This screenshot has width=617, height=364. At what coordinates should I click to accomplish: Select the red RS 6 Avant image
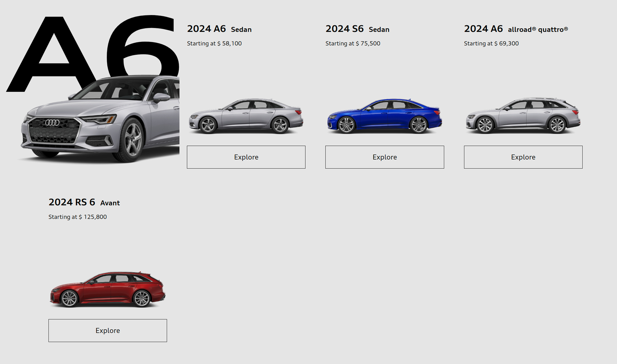tap(108, 289)
